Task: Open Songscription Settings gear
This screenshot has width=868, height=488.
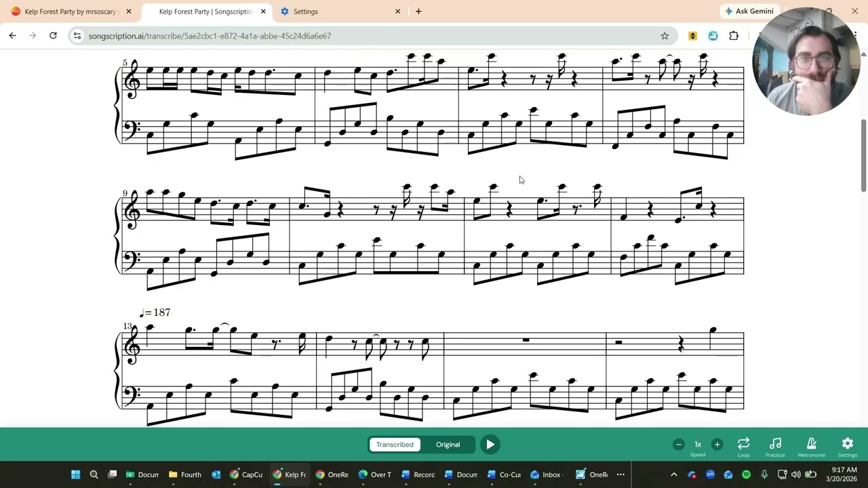Action: 847,447
